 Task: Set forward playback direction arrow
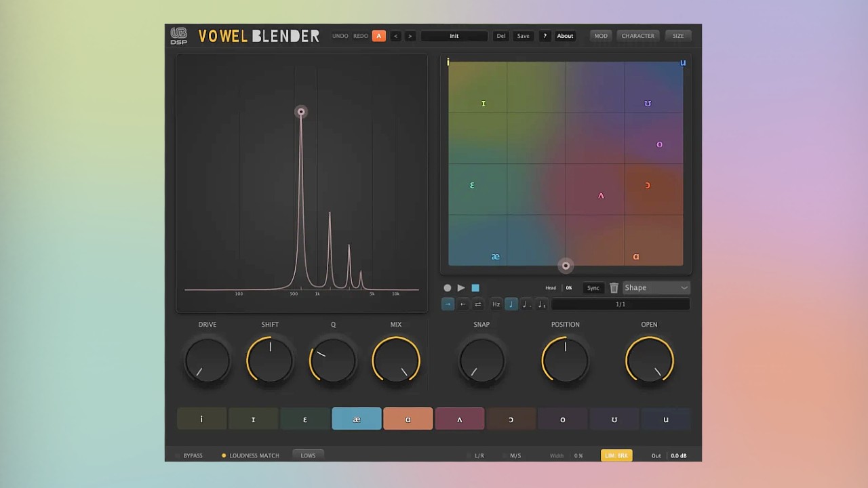coord(448,304)
